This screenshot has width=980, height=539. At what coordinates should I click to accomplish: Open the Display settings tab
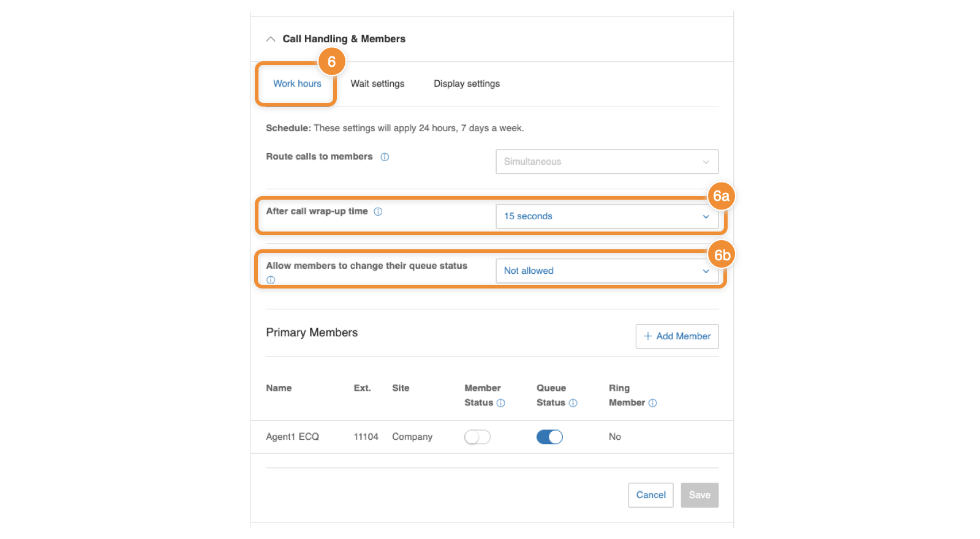[466, 84]
